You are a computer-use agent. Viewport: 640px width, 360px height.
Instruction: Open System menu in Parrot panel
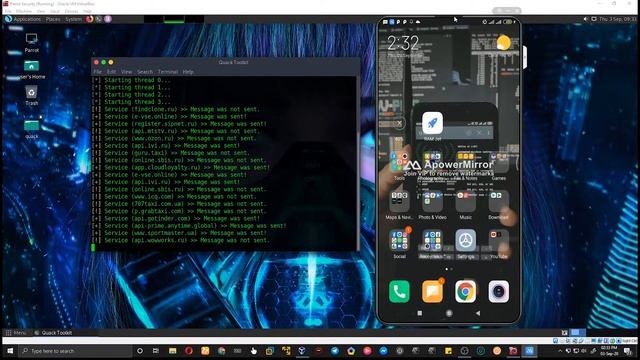click(73, 19)
